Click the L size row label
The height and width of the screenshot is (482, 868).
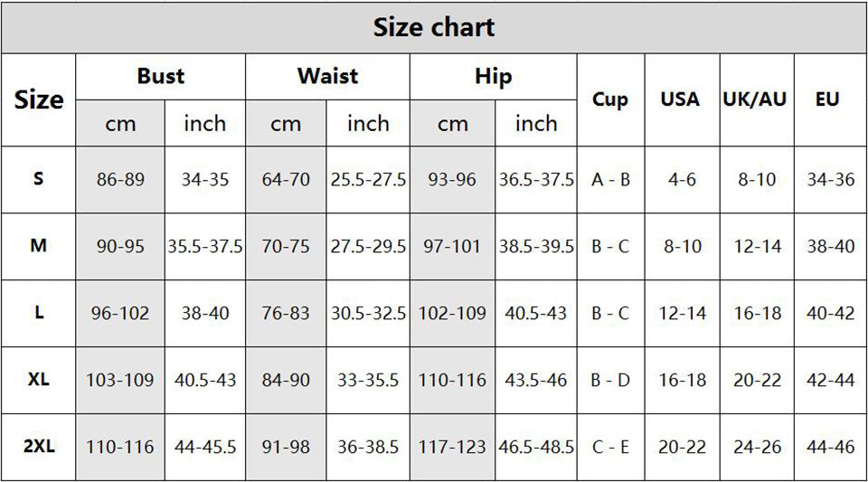39,313
